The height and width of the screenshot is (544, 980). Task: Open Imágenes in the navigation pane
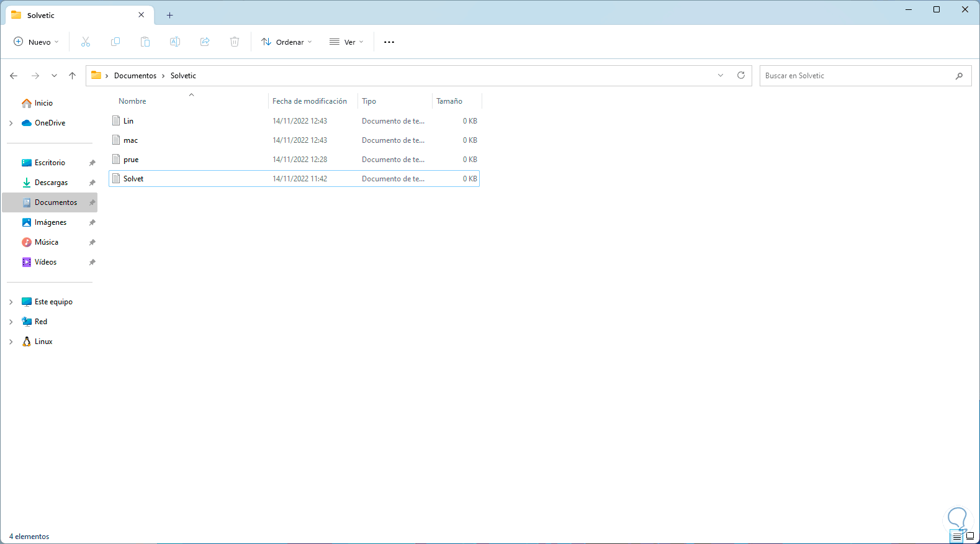click(x=50, y=222)
